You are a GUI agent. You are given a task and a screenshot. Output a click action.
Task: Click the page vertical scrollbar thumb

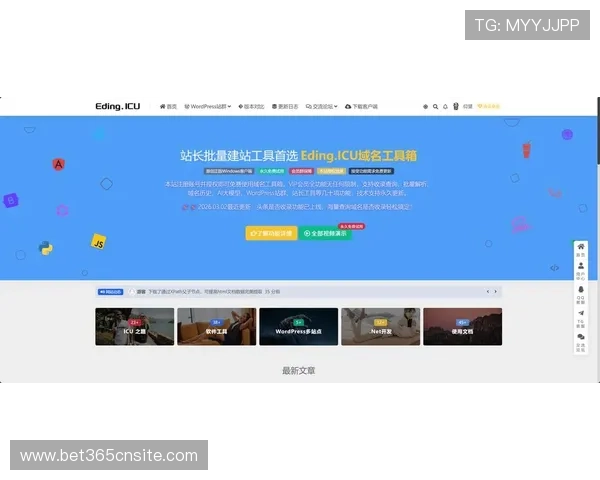[598, 130]
